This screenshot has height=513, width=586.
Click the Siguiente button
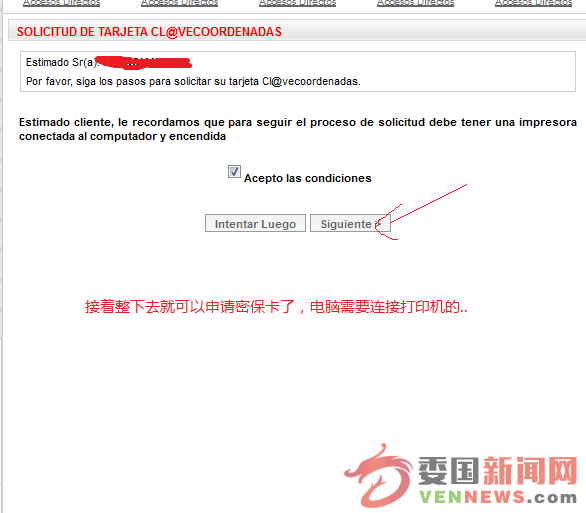point(350,223)
